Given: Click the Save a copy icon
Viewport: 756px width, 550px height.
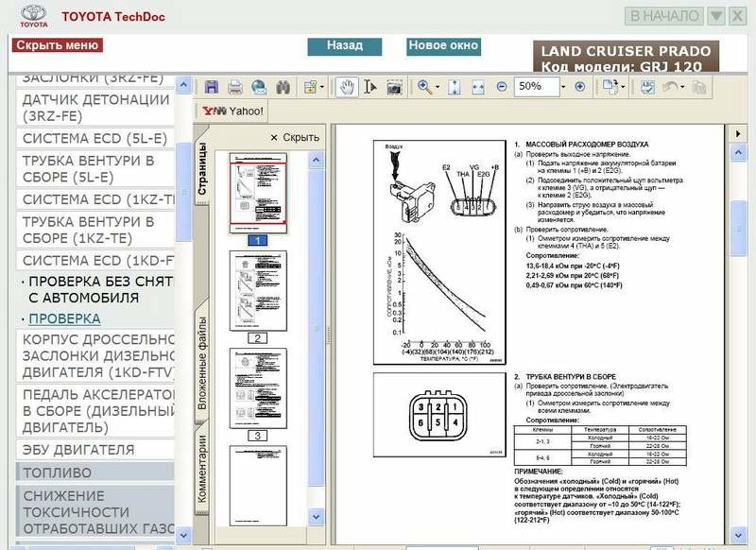Looking at the screenshot, I should tap(212, 87).
